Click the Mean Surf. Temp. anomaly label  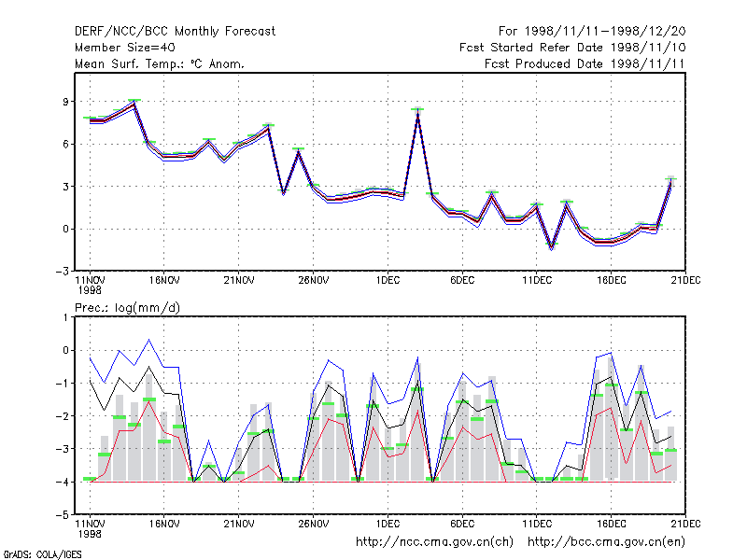coord(160,63)
